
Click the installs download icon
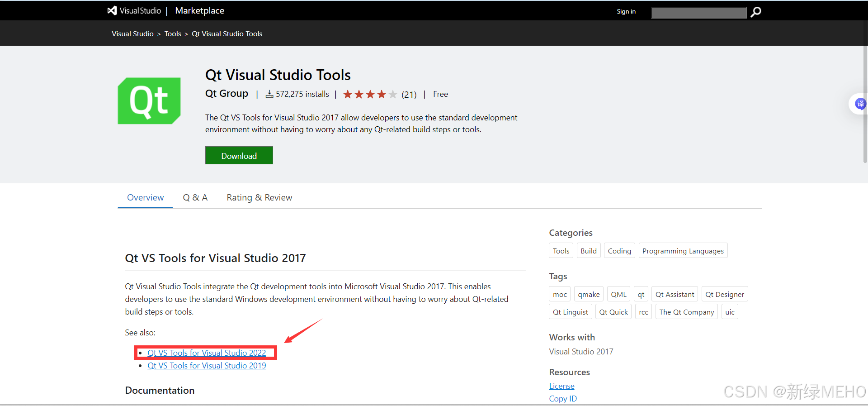269,94
